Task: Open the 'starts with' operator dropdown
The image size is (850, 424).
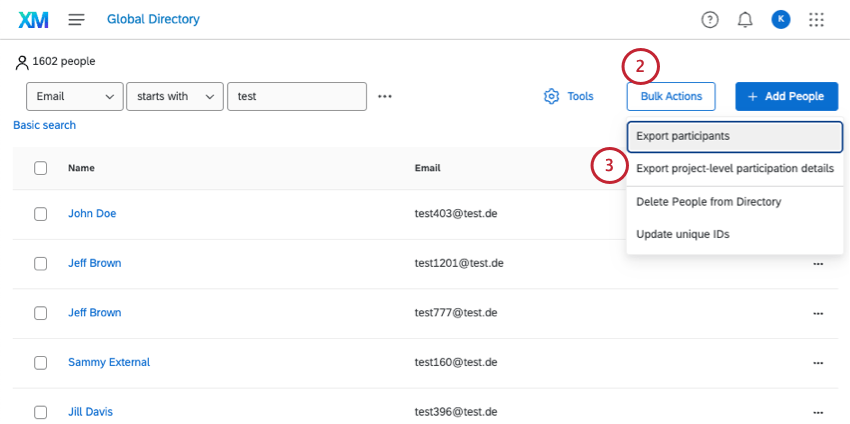Action: (x=175, y=97)
